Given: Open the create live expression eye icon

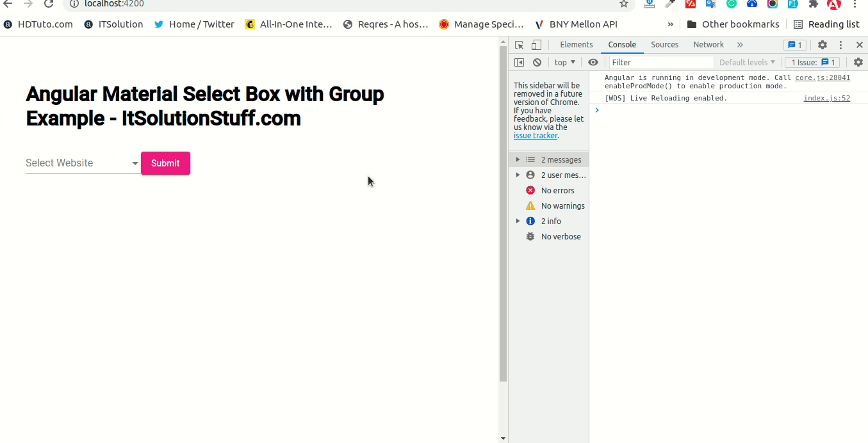Looking at the screenshot, I should click(x=593, y=62).
